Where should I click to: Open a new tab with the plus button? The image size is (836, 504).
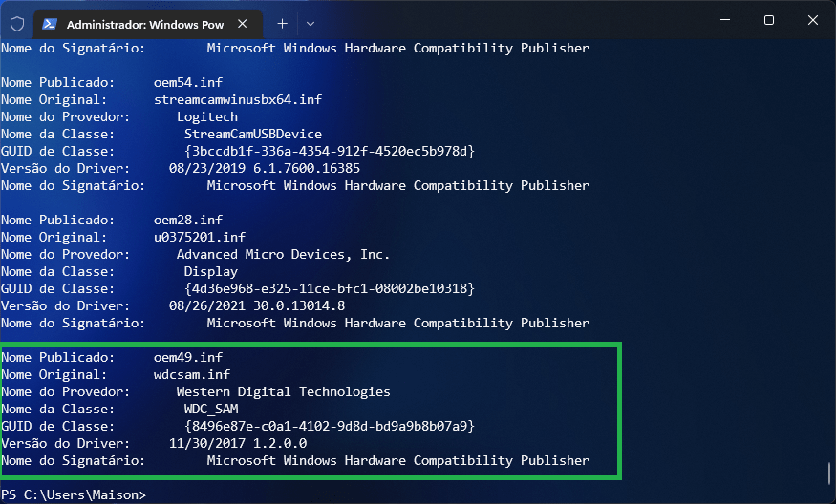tap(282, 24)
